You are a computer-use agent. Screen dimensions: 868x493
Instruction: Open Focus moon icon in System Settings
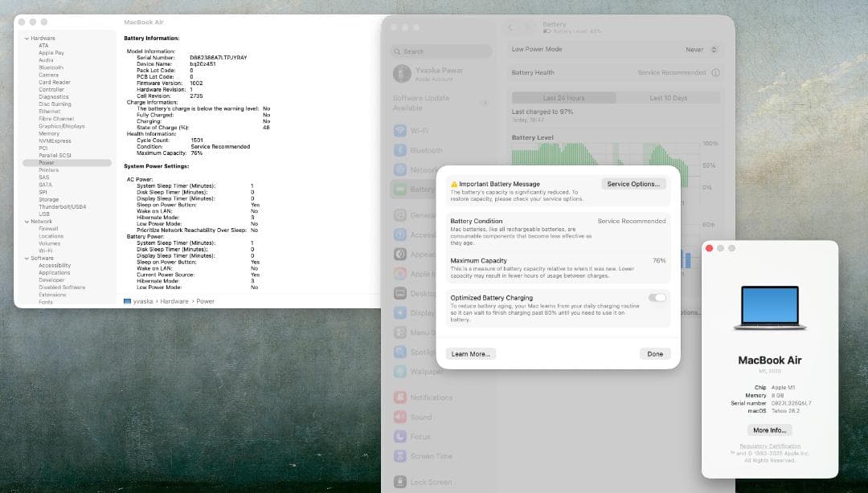click(x=400, y=437)
